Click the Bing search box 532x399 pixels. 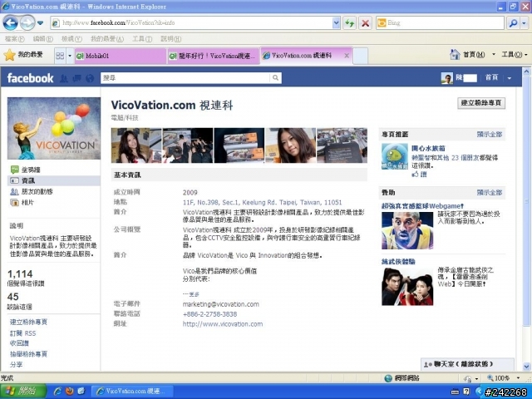click(440, 23)
